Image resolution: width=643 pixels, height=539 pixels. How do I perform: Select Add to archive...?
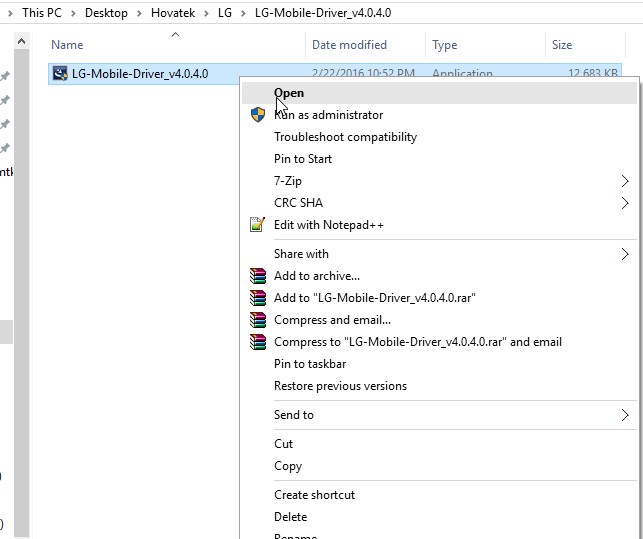[439, 276]
